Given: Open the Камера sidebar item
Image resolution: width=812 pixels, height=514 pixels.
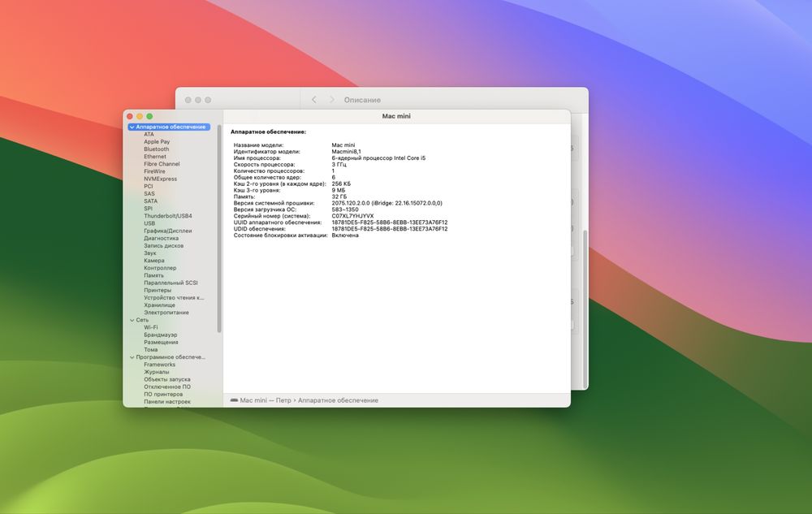Looking at the screenshot, I should point(153,261).
